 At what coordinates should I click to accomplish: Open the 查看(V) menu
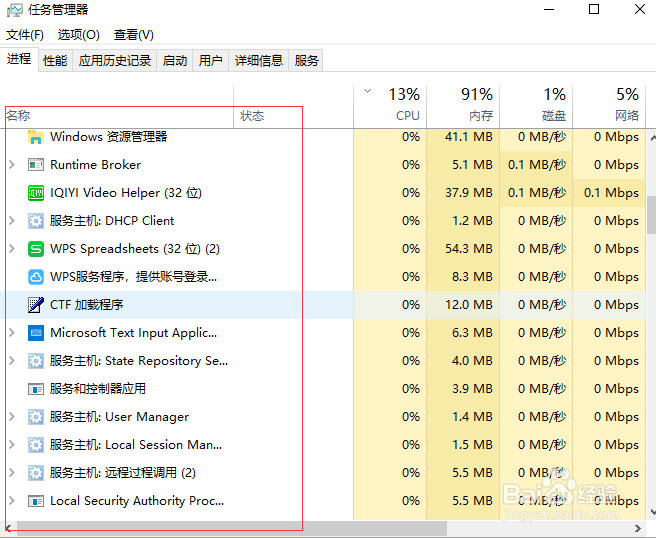pyautogui.click(x=134, y=35)
